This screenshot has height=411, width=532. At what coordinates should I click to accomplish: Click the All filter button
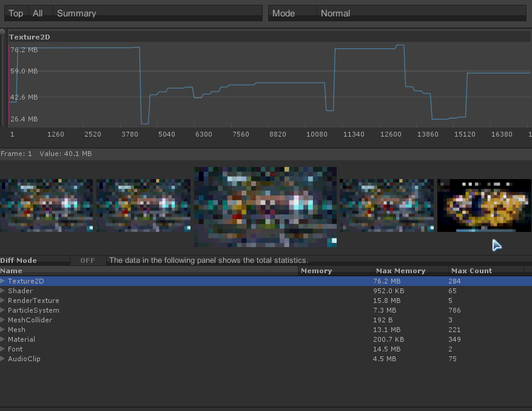(x=38, y=13)
